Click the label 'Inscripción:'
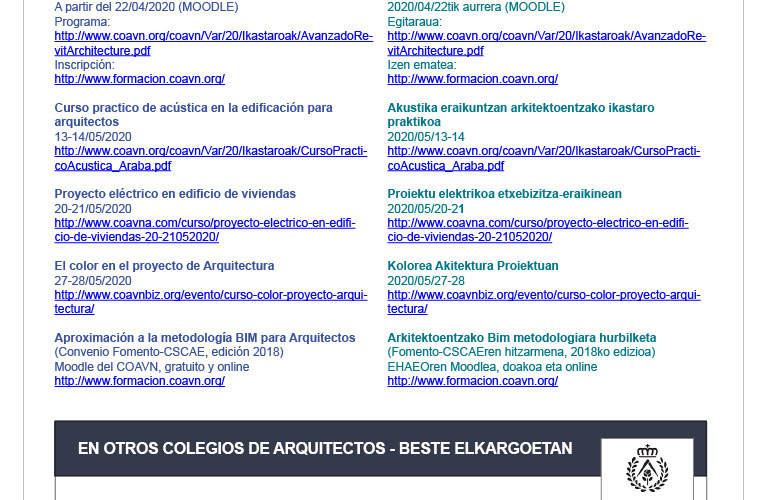 (x=84, y=65)
